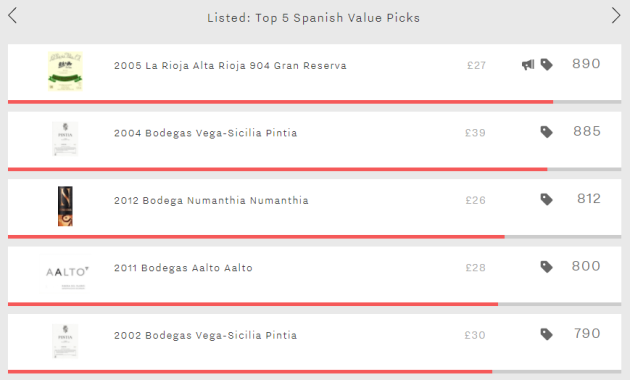630x380 pixels.
Task: Click the 812 score value
Action: (x=589, y=199)
